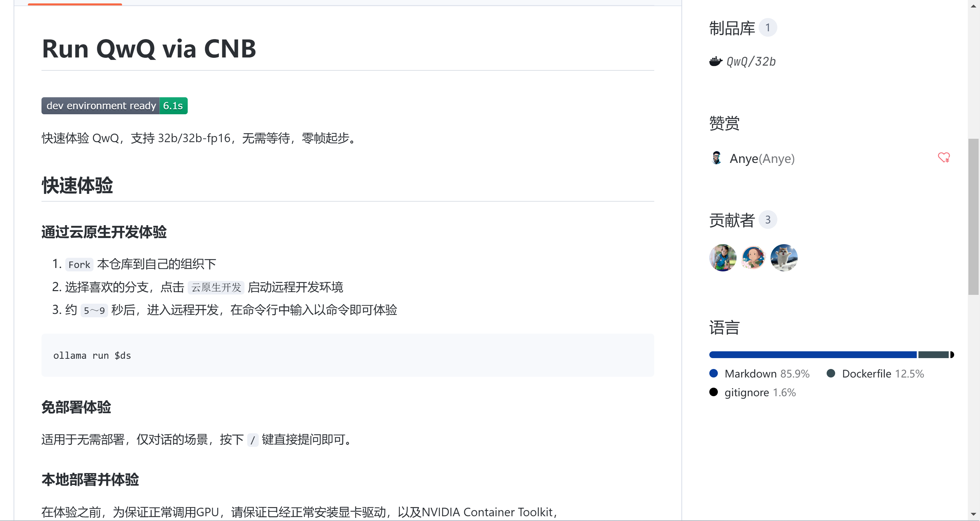Select the tab underlined in orange at top
Viewport: 980px width, 521px height.
pyautogui.click(x=74, y=3)
